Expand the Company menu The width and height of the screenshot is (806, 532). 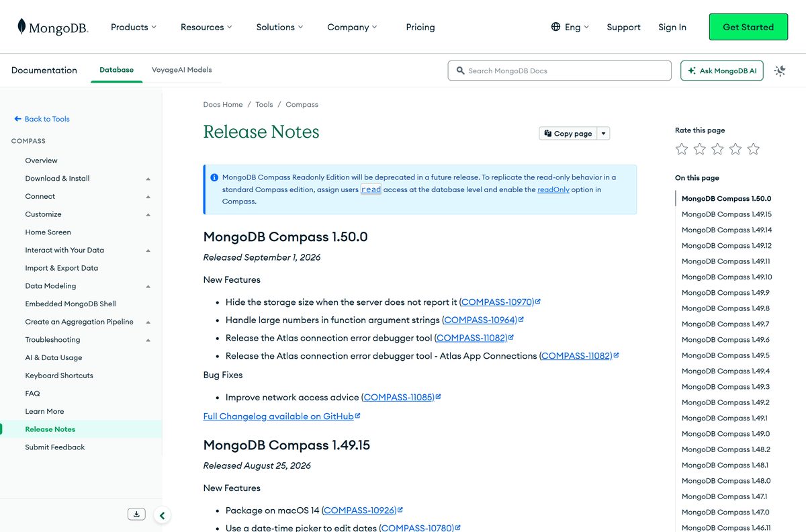click(352, 27)
